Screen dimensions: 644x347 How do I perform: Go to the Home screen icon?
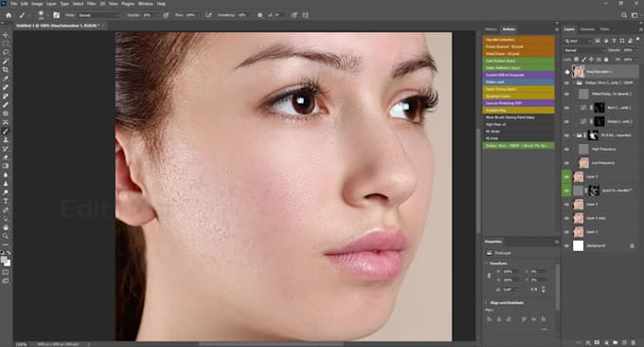pos(9,15)
